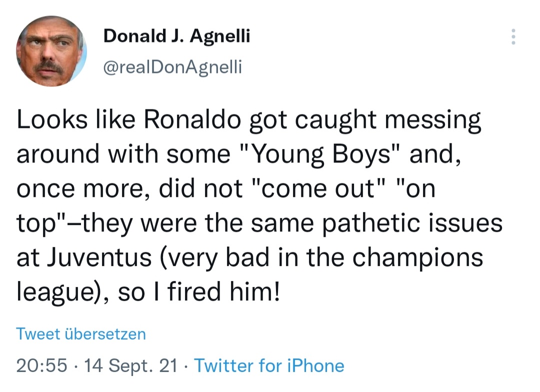Click the word "Looks" starting the tweet
The width and height of the screenshot is (540, 392).
(x=52, y=119)
